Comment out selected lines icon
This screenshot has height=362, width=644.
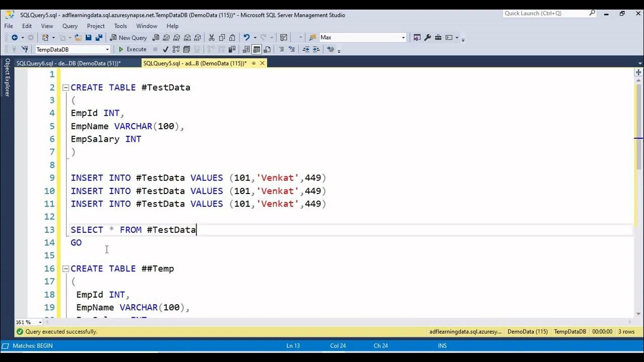pos(281,49)
